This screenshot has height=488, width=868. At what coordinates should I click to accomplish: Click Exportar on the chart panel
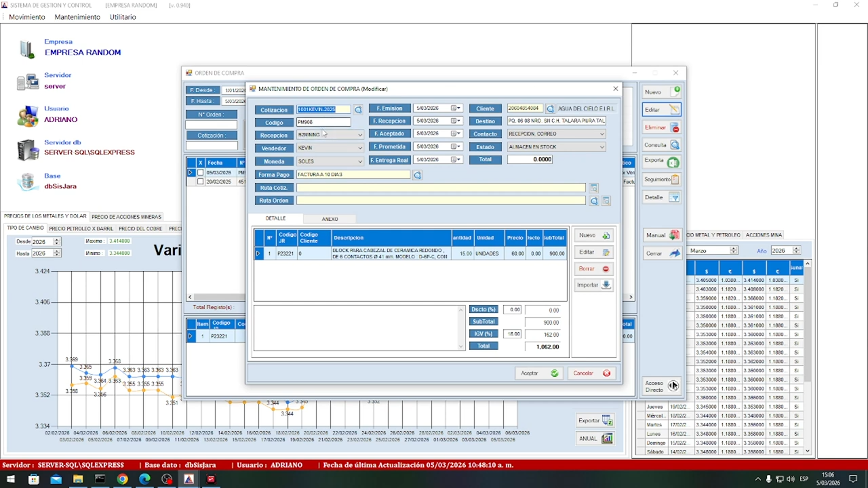click(595, 420)
